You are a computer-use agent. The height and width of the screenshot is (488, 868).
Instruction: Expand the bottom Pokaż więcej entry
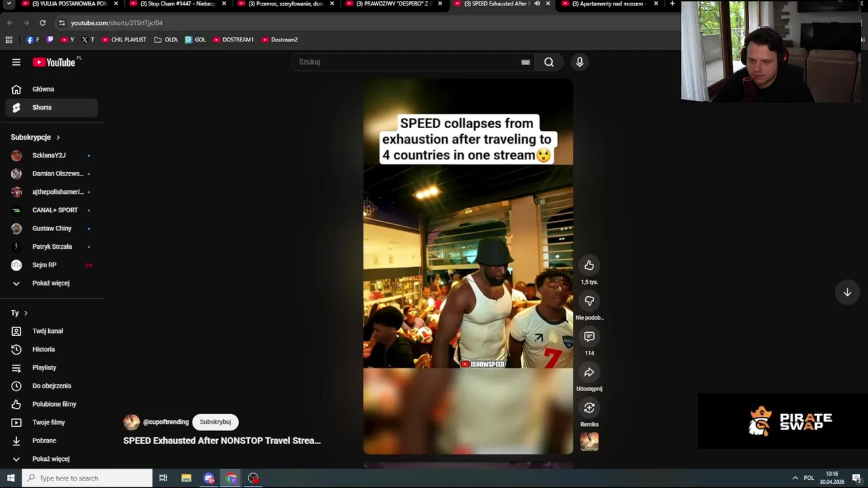coord(52,459)
